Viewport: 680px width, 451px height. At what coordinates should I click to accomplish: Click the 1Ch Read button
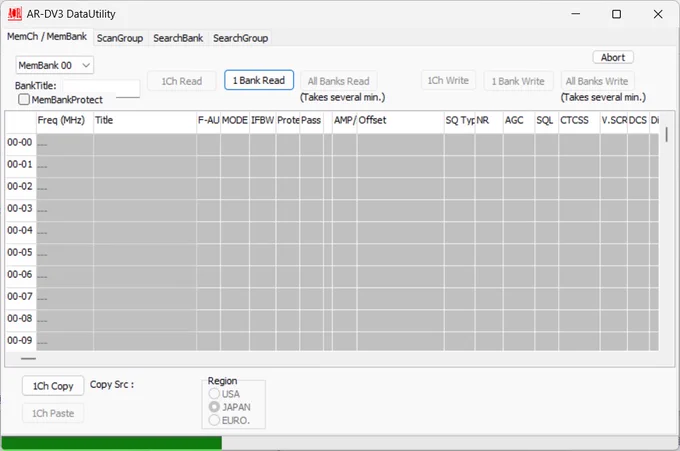[182, 81]
